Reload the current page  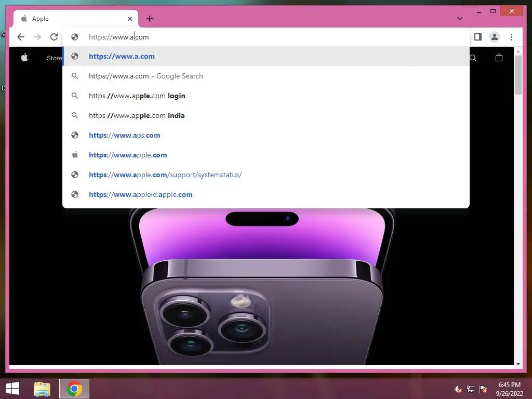click(54, 37)
